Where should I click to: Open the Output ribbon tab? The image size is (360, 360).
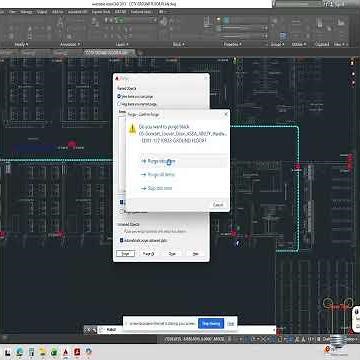[42, 12]
